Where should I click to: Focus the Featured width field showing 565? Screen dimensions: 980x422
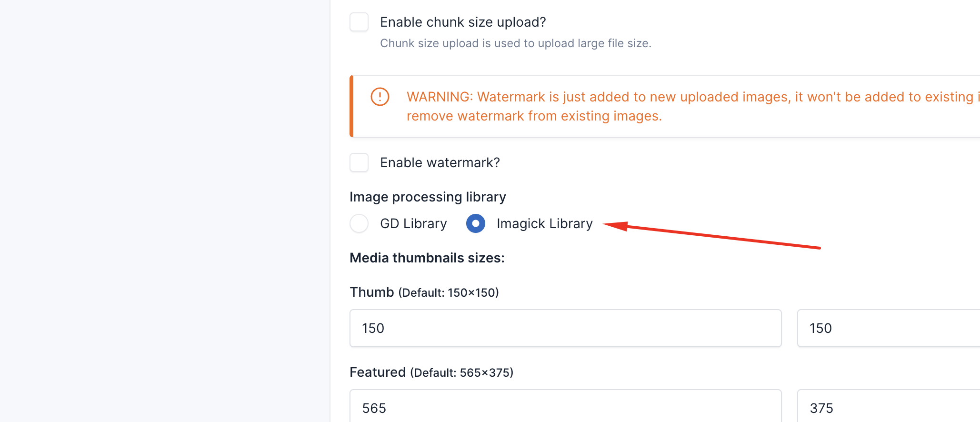click(566, 406)
